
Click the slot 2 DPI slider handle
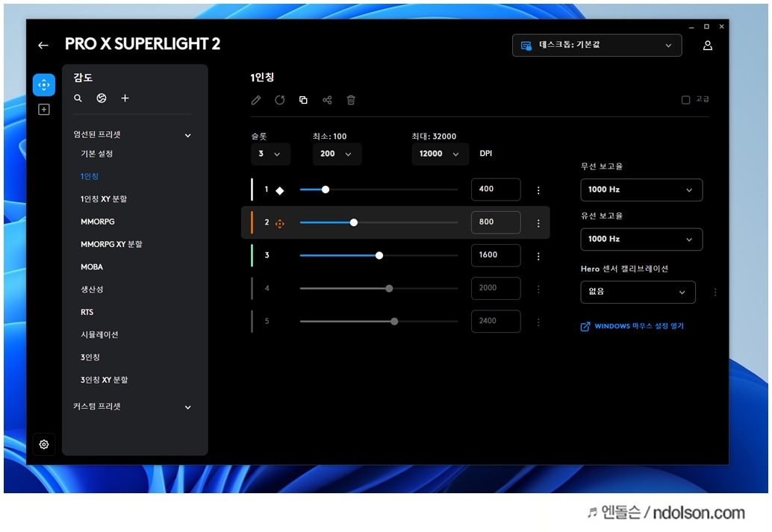coord(353,222)
